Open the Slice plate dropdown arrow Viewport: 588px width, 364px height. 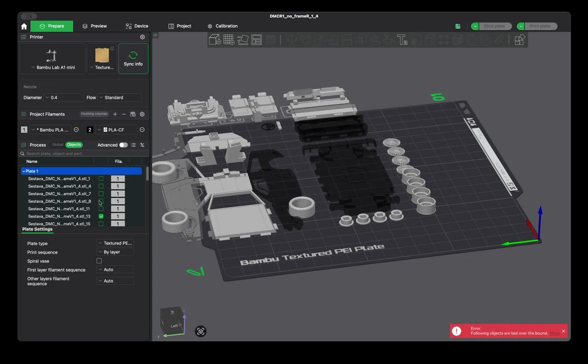click(x=475, y=26)
